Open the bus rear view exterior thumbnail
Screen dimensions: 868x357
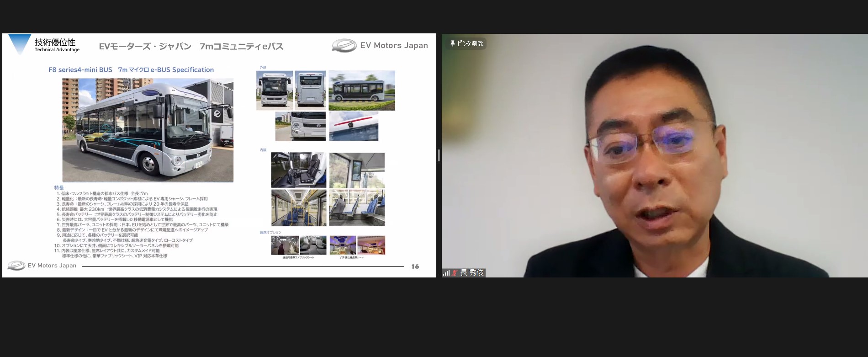tap(310, 91)
